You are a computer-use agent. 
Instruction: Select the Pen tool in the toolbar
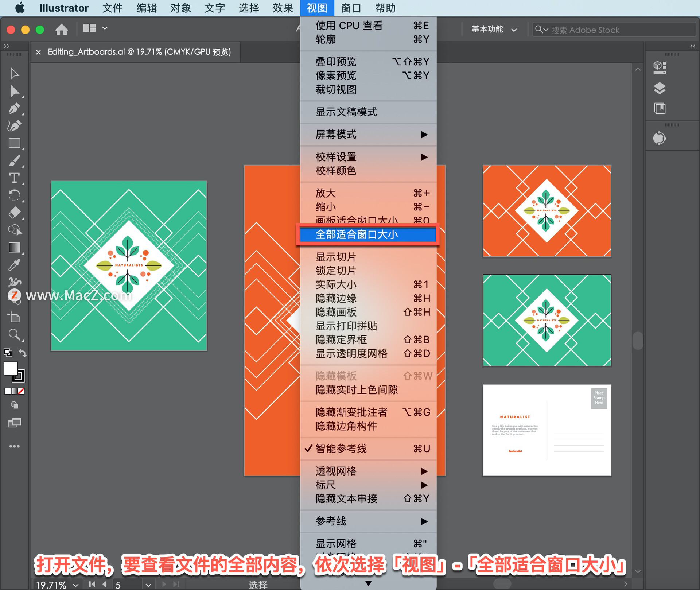pos(14,108)
